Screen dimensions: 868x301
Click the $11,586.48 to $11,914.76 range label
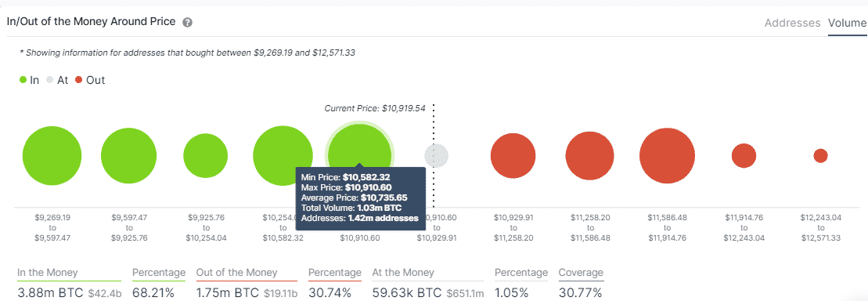pyautogui.click(x=667, y=228)
